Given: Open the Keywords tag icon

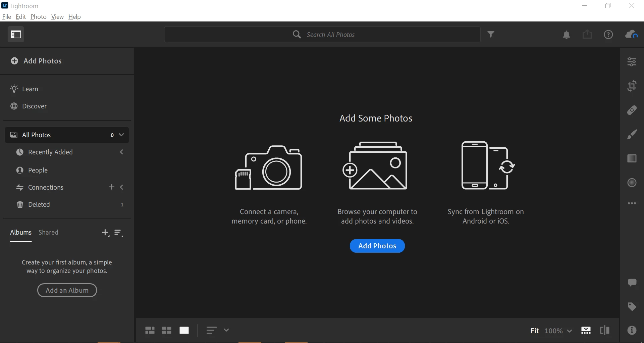Looking at the screenshot, I should [632, 307].
